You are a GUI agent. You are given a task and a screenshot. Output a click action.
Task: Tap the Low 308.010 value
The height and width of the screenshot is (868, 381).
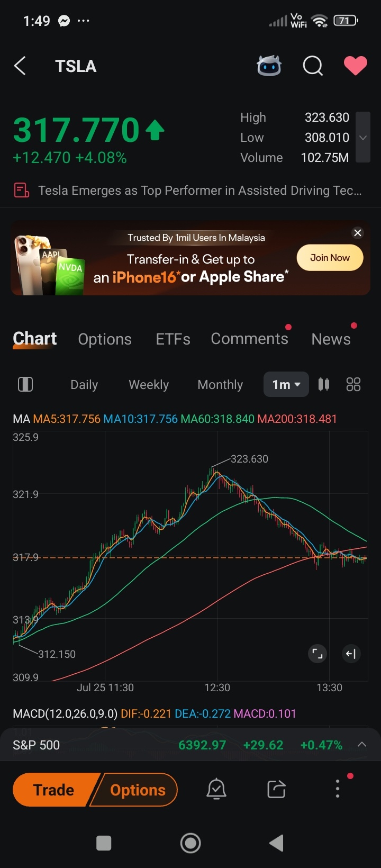[x=326, y=138]
